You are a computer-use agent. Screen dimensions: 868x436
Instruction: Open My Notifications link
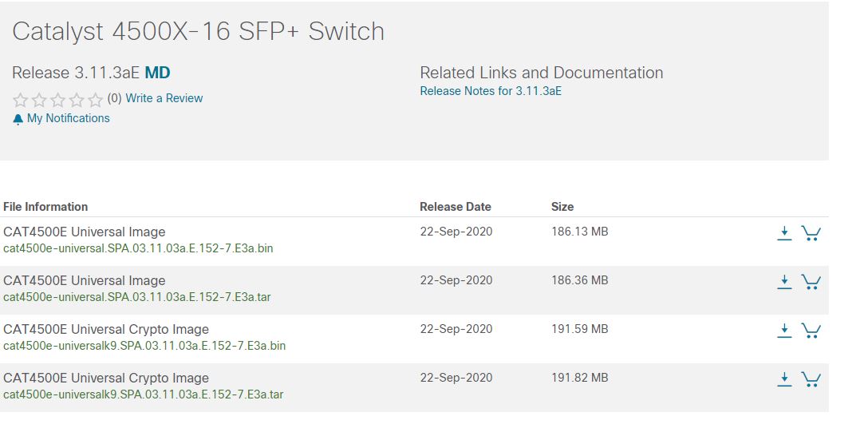point(68,118)
